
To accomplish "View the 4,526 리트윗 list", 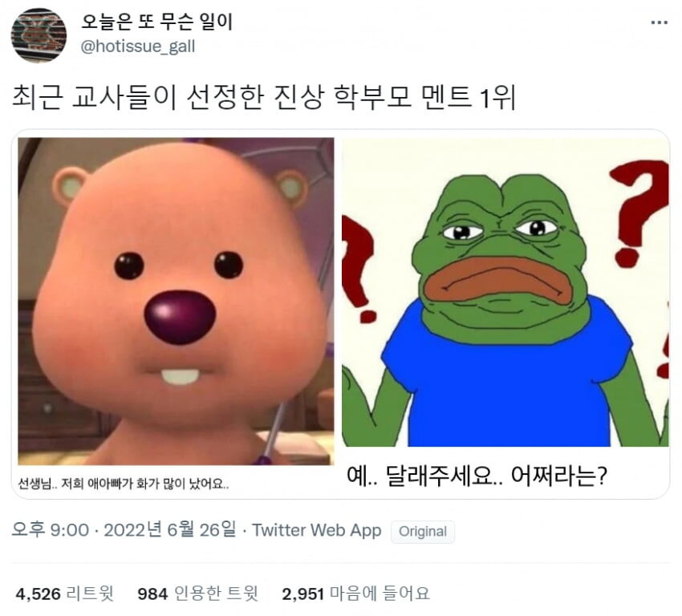I will coord(64,594).
